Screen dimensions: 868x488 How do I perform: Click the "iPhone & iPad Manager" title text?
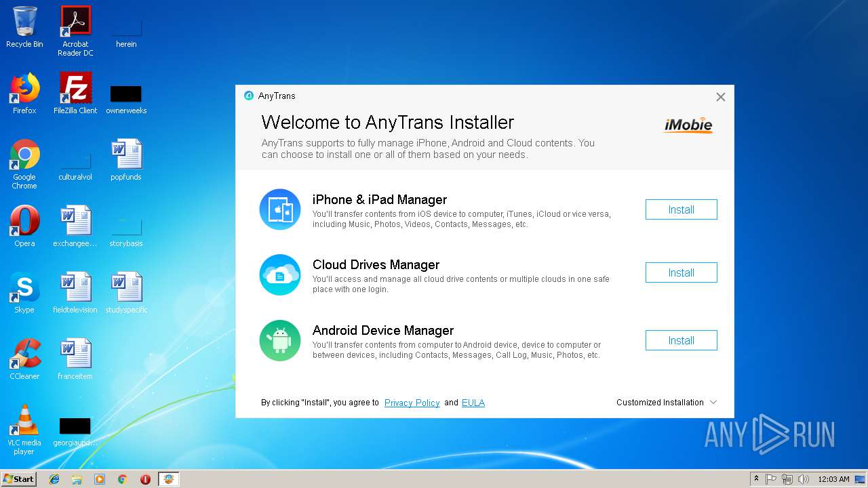click(x=380, y=200)
